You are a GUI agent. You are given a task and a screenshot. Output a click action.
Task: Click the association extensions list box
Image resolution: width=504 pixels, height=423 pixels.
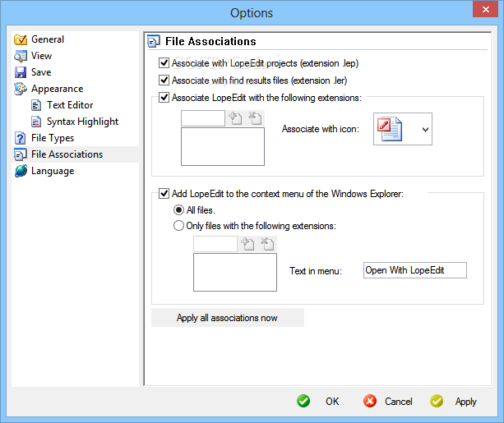pos(223,147)
